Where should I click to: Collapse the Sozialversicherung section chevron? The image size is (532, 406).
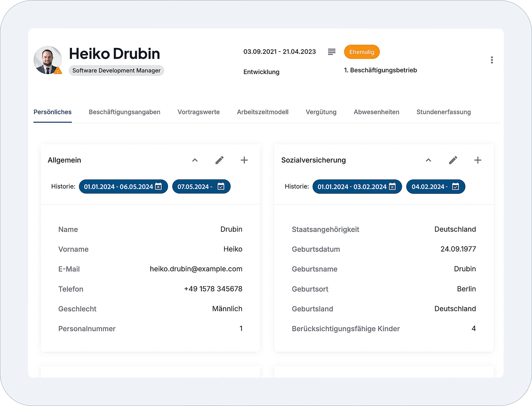coord(428,160)
